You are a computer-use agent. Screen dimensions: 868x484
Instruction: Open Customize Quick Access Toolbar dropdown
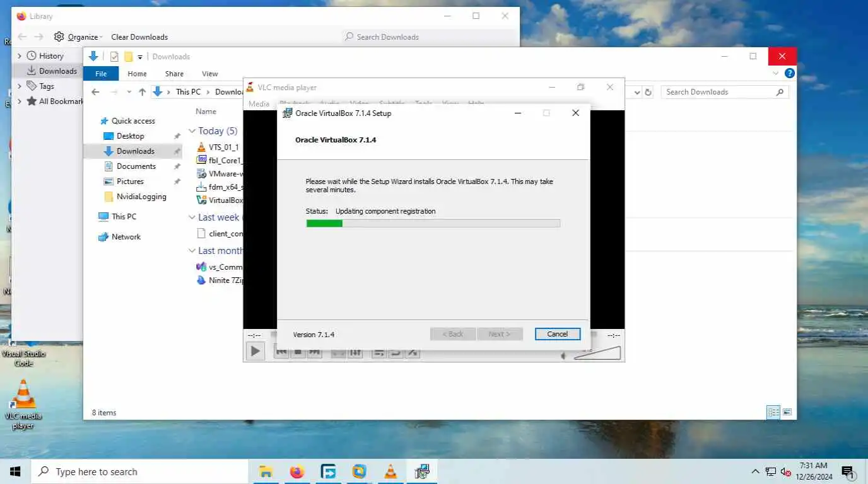tap(140, 57)
